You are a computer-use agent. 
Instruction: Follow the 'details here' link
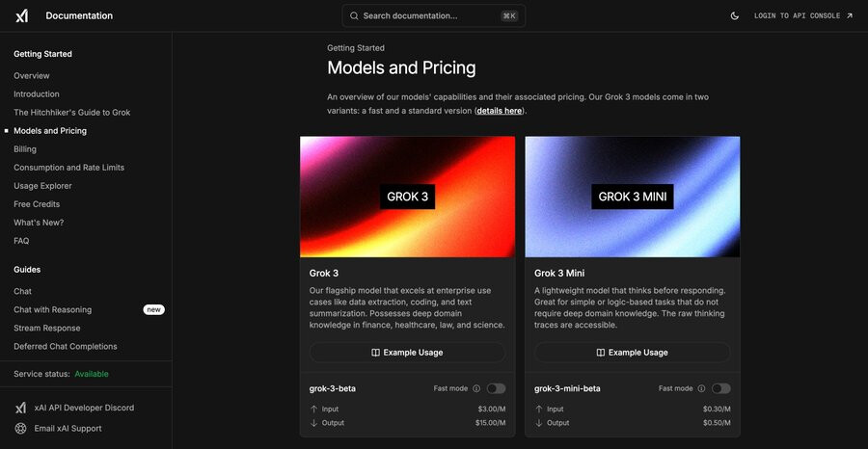pyautogui.click(x=500, y=111)
